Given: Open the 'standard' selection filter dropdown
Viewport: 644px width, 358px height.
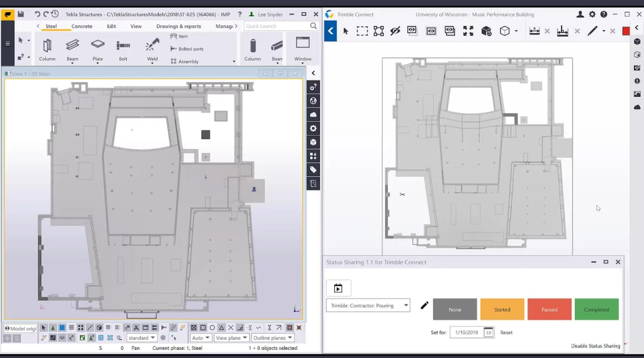Looking at the screenshot, I should (141, 338).
